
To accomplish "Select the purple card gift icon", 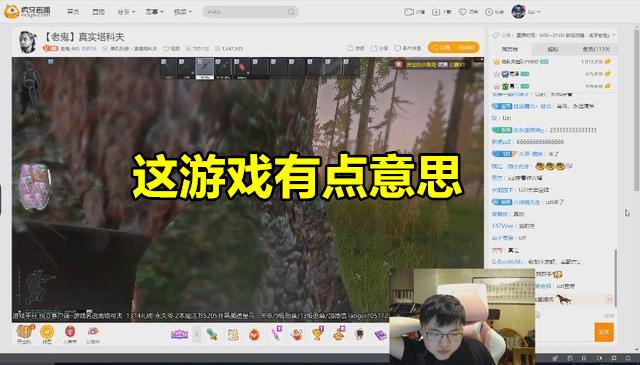I will click(x=380, y=335).
